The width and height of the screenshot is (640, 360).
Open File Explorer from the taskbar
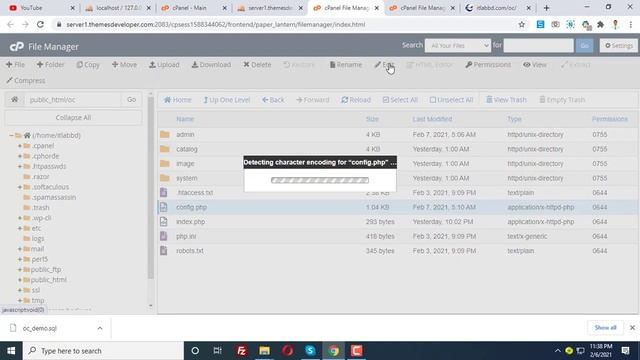[264, 351]
